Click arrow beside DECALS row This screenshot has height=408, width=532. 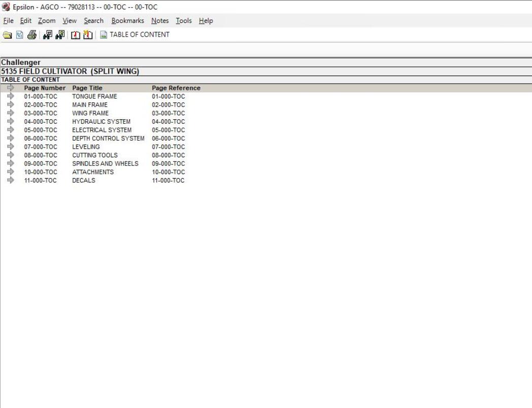click(x=11, y=180)
